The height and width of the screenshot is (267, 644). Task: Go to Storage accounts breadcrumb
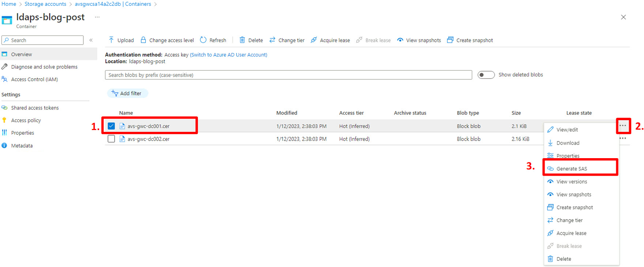[x=45, y=4]
